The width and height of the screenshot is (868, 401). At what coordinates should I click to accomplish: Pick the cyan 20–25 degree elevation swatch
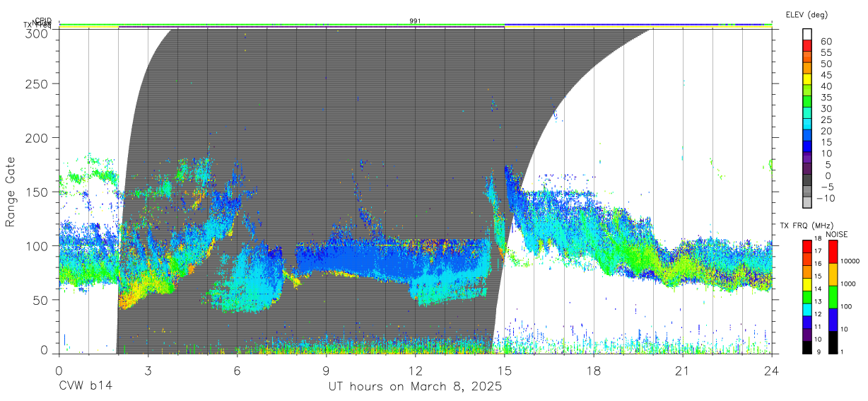coord(807,125)
